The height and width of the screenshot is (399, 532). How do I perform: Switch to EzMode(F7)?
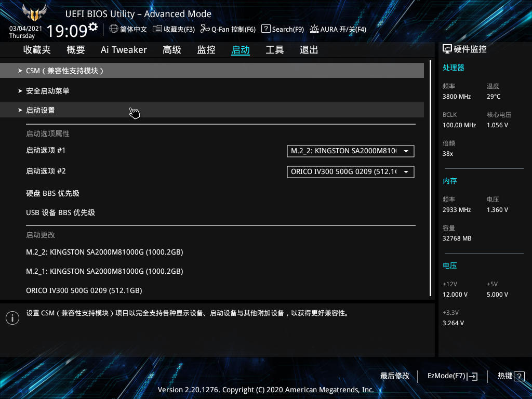[451, 376]
